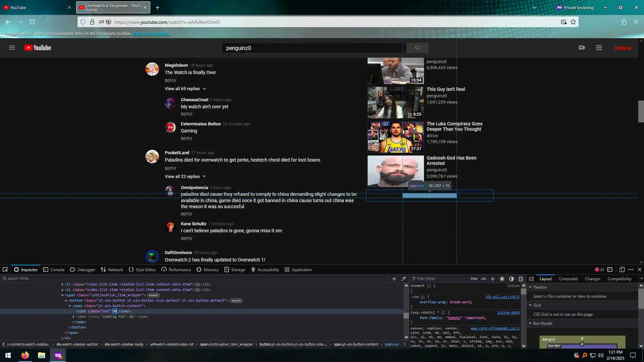Click the Manage bookmarks link
This screenshot has height=362, width=644.
tap(151, 34)
